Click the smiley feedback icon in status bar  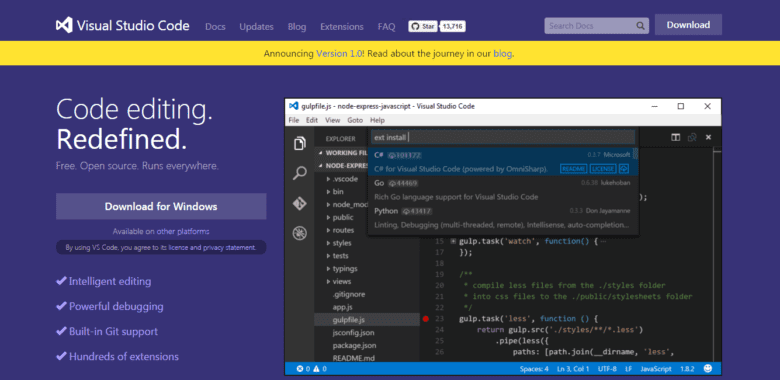tap(708, 369)
